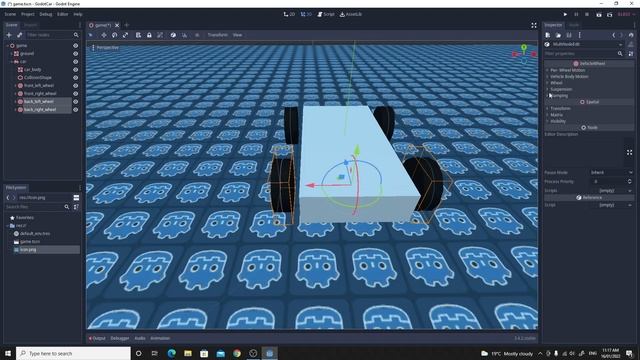Image resolution: width=640 pixels, height=360 pixels.
Task: Toggle visibility of game root node
Action: pos(76,46)
